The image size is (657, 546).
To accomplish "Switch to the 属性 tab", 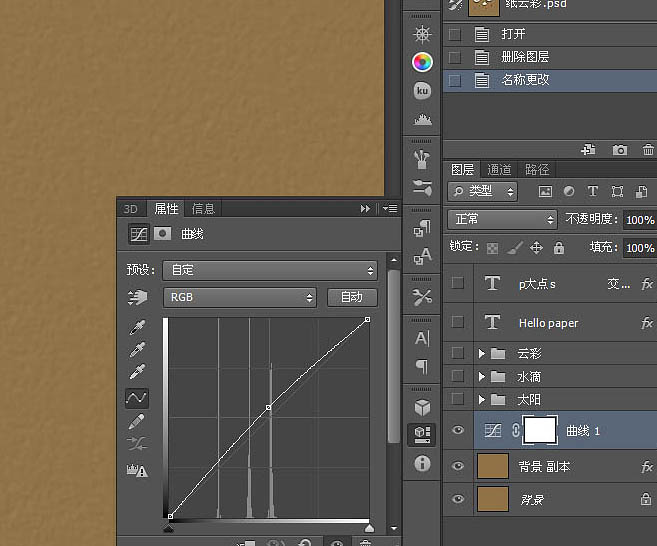I will (166, 208).
